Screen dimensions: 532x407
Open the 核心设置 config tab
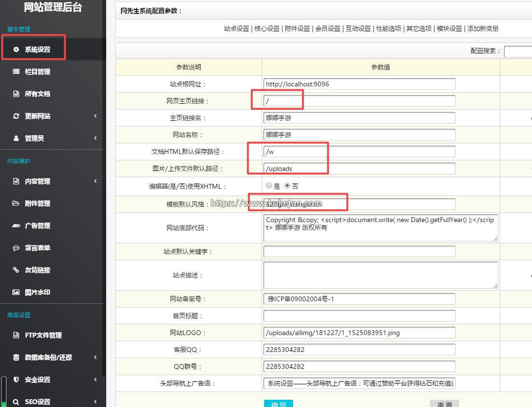(x=267, y=28)
